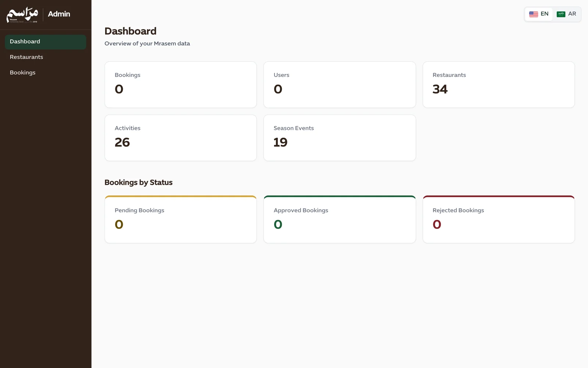
Task: Open Bookings in the sidebar
Action: coord(46,72)
